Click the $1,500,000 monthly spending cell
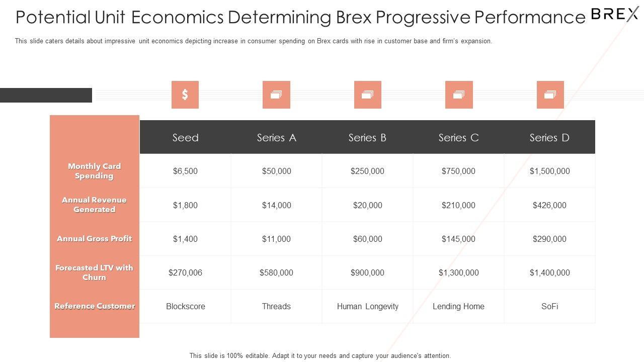The image size is (644, 362). (x=549, y=171)
